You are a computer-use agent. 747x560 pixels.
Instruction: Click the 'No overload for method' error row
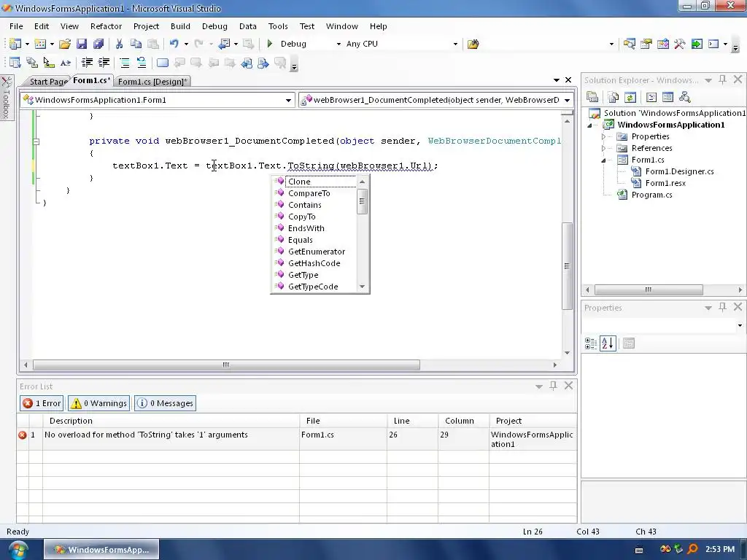click(x=296, y=439)
